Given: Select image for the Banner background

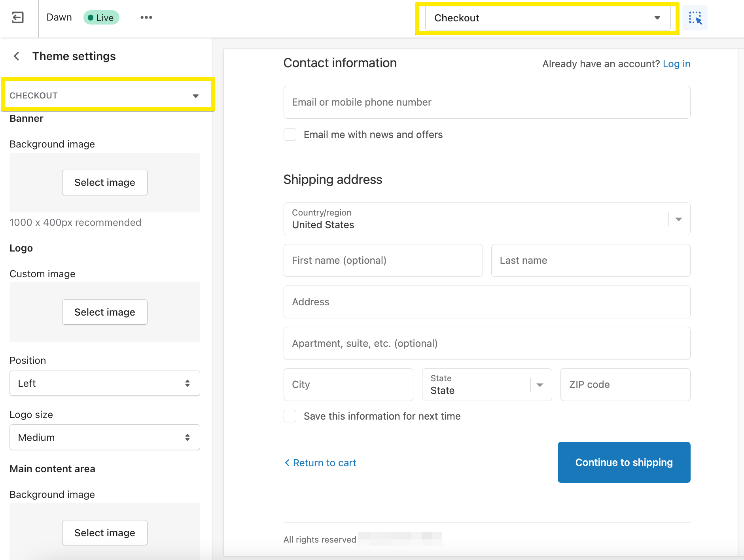Looking at the screenshot, I should (104, 182).
